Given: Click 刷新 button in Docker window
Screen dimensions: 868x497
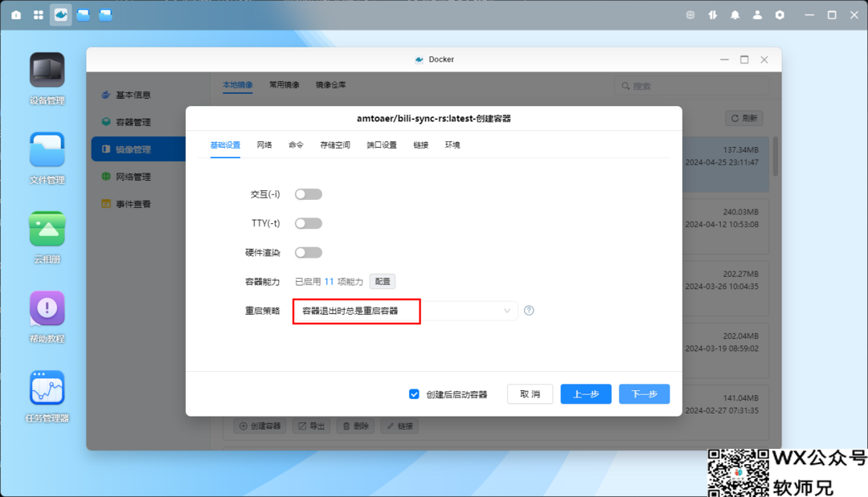Looking at the screenshot, I should (x=744, y=118).
